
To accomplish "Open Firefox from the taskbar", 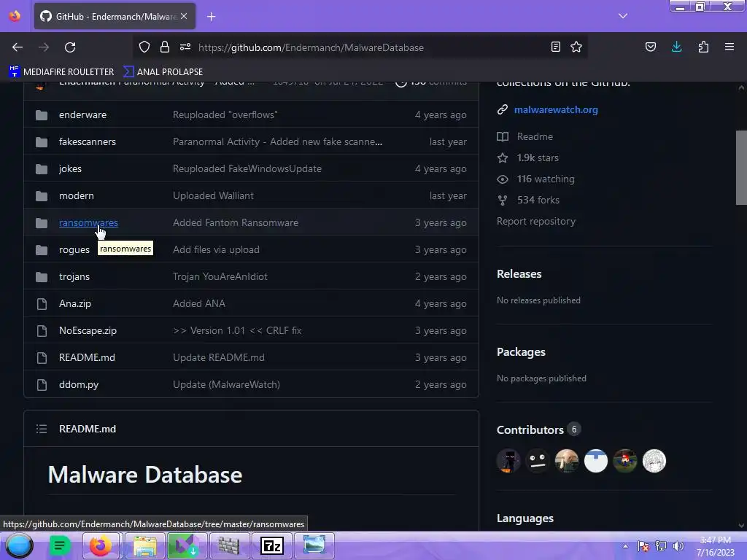I will [x=101, y=545].
